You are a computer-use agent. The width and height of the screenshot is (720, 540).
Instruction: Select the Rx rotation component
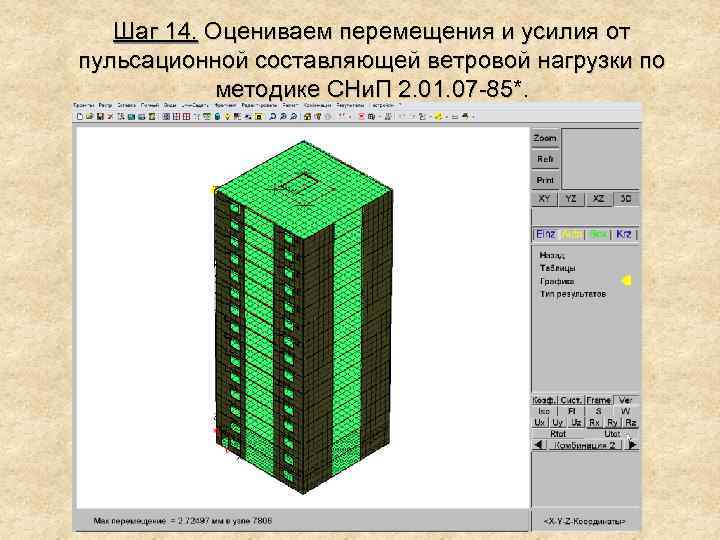click(594, 422)
